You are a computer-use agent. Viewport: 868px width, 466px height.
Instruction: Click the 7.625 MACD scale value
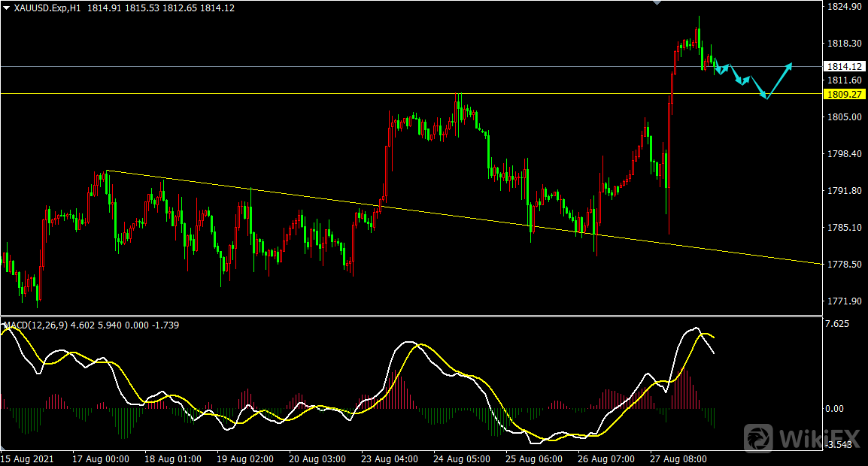[x=838, y=324]
